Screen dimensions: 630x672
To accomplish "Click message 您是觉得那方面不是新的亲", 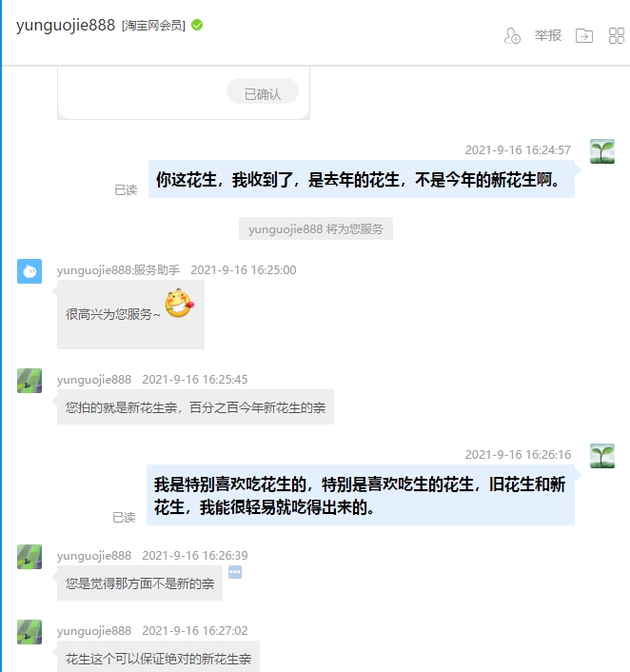I will (x=140, y=583).
